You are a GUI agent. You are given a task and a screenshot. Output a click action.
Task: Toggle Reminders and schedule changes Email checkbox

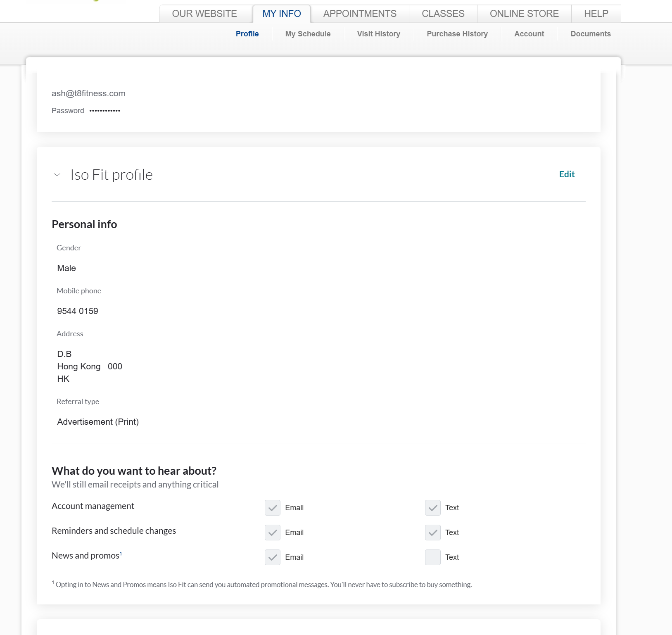273,533
